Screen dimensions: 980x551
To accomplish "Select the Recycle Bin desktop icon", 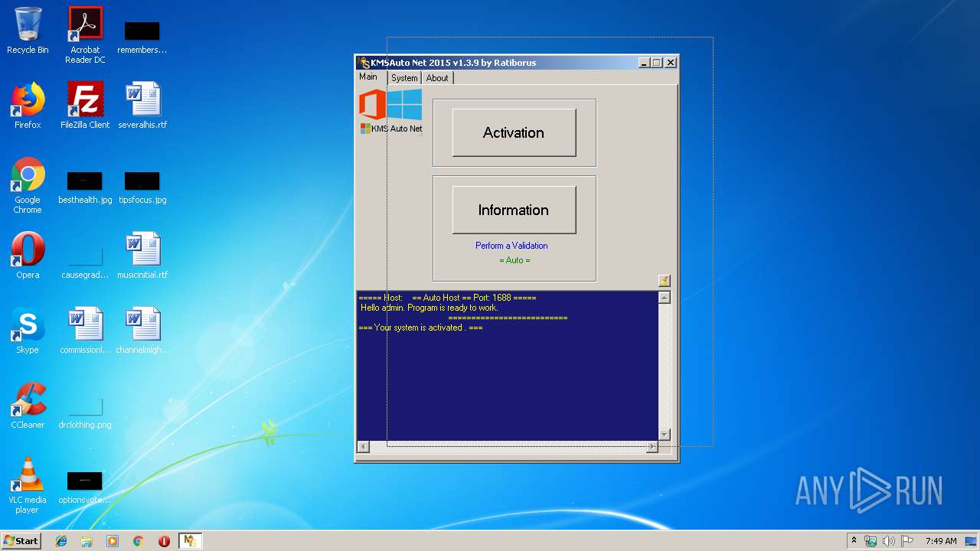I will pos(28,31).
